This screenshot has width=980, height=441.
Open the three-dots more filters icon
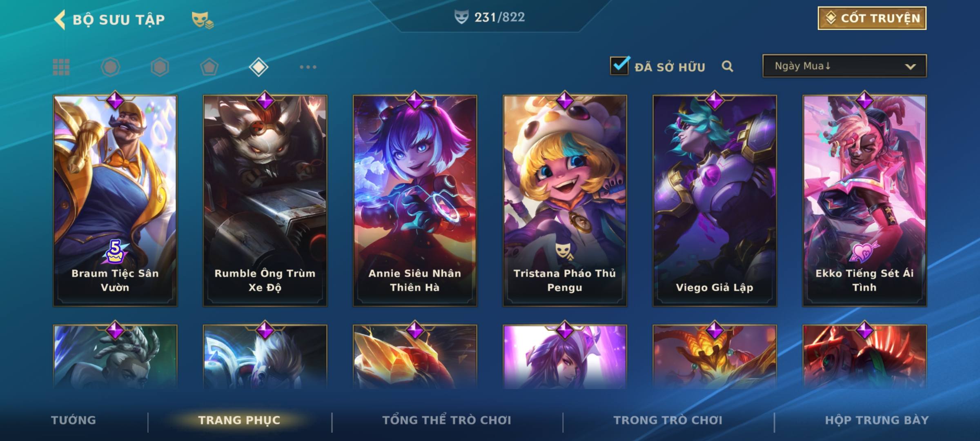(308, 67)
